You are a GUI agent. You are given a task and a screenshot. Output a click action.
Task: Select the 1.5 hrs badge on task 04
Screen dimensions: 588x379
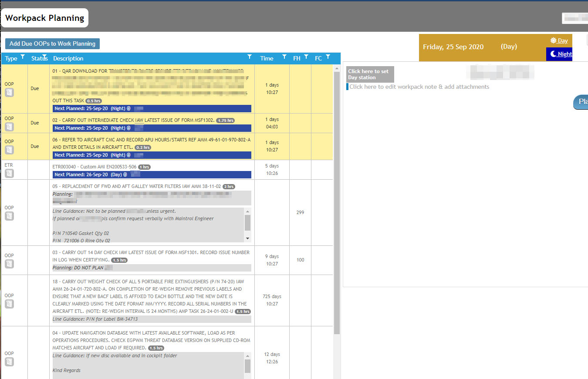[156, 348]
